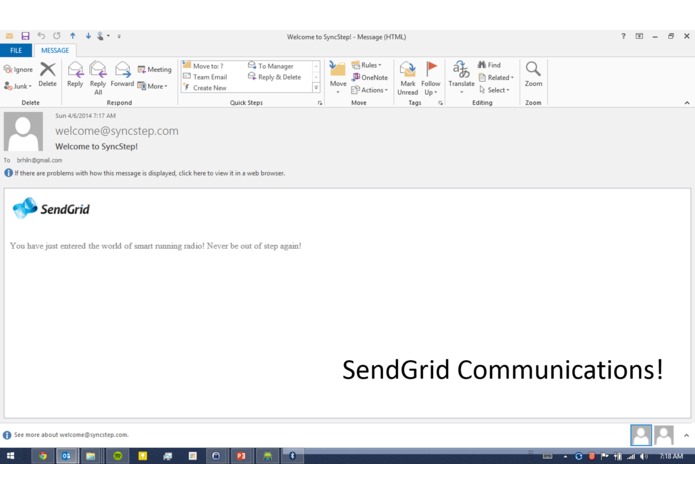Open Chrome from the taskbar
Image resolution: width=695 pixels, height=494 pixels.
pyautogui.click(x=43, y=456)
